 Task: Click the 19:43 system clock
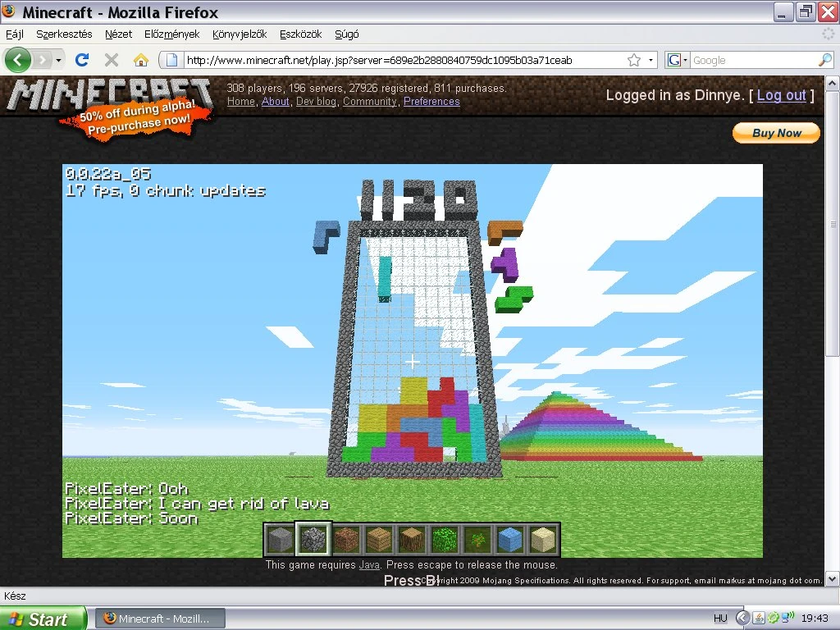point(815,619)
